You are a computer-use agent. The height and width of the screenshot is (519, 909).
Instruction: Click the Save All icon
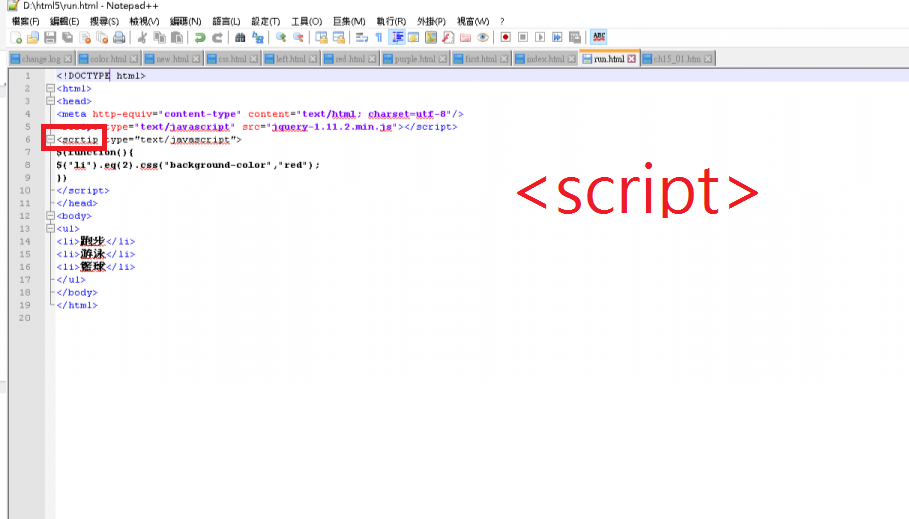tap(68, 38)
